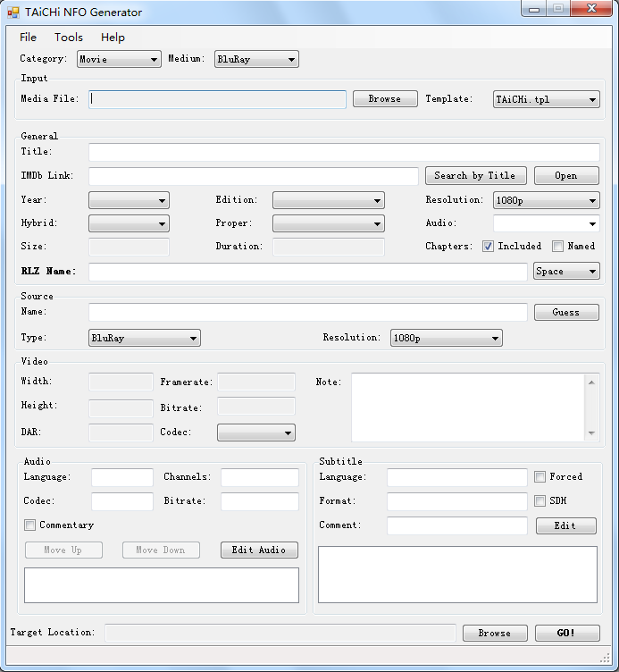This screenshot has height=672, width=619.
Task: Click the IMDb Link input field
Action: (253, 176)
